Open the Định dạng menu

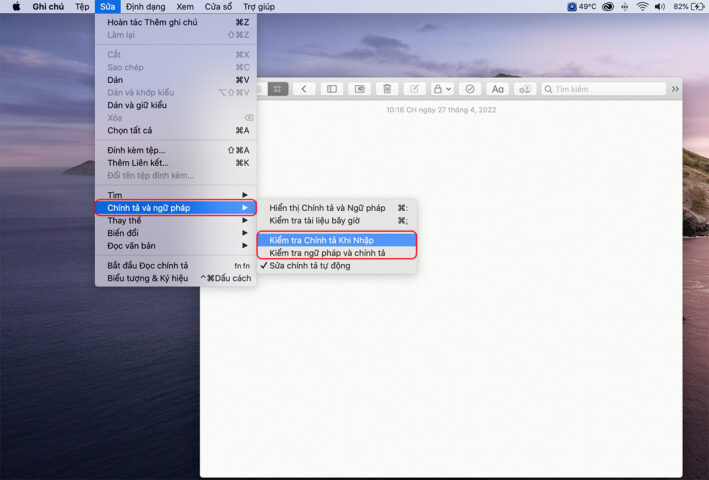coord(146,7)
